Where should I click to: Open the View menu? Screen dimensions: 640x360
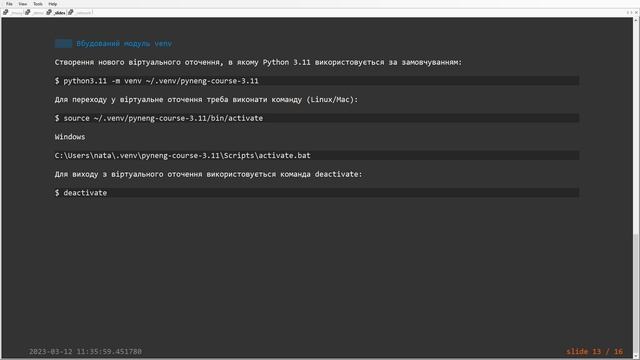click(x=22, y=4)
